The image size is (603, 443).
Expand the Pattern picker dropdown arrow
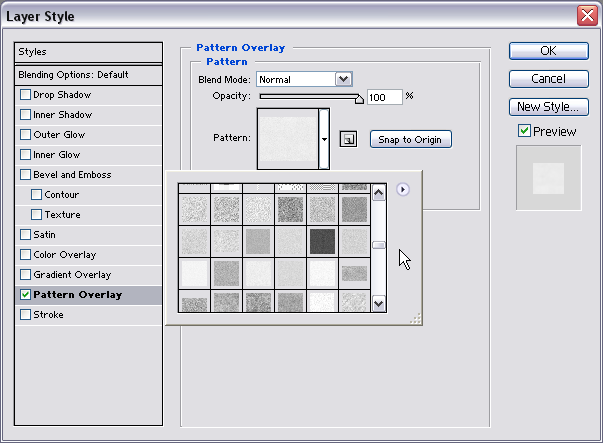click(324, 139)
